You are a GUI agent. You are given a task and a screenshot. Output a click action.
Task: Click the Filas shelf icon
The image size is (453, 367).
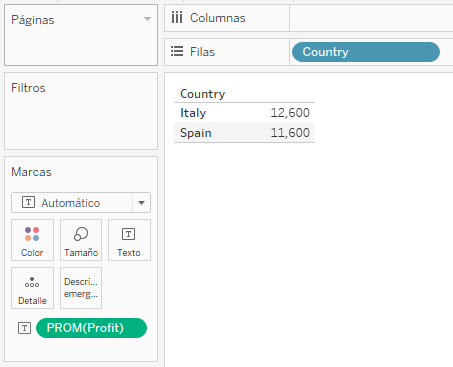177,52
